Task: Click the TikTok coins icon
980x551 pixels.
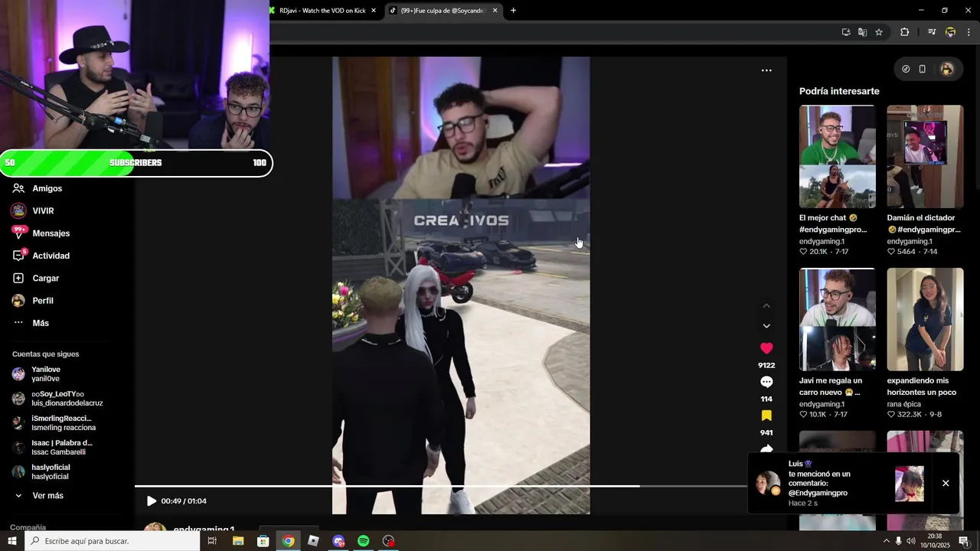Action: pyautogui.click(x=906, y=69)
